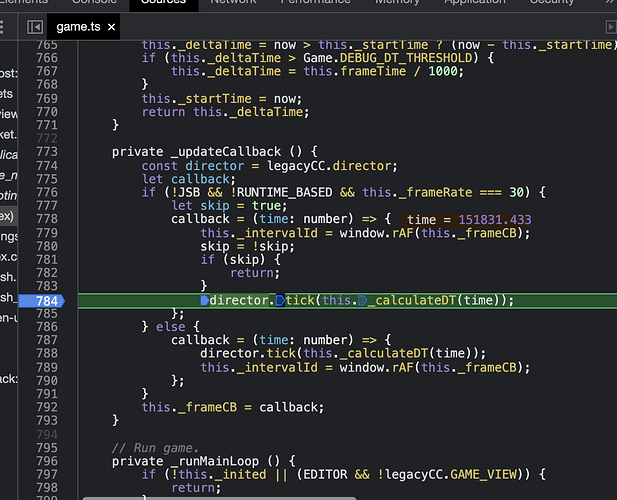
Task: Set a breakpoint on line number 767
Action: pyautogui.click(x=47, y=71)
